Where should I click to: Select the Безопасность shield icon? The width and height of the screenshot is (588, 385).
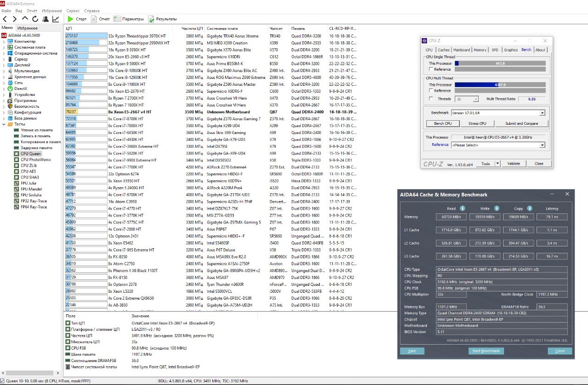(10, 106)
